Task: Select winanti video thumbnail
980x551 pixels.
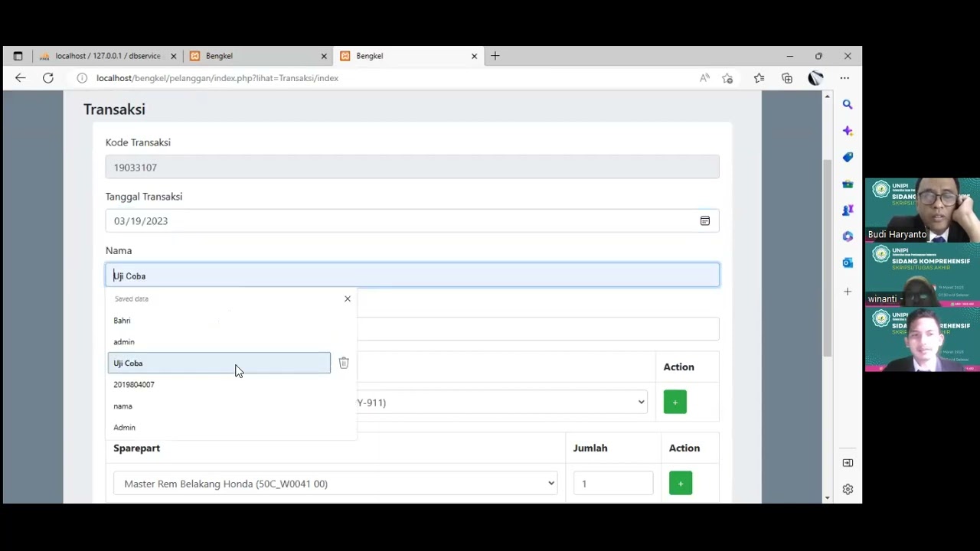Action: [x=923, y=275]
